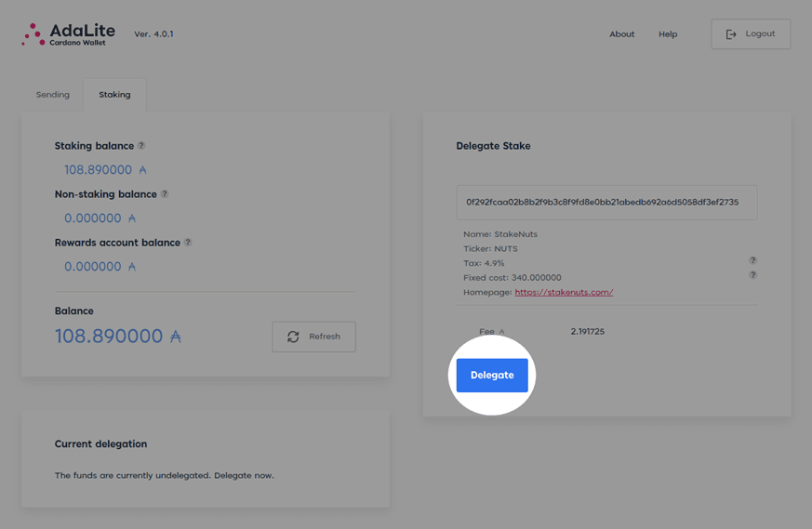Show help for Non-staking balance
The image size is (812, 529).
tap(164, 193)
